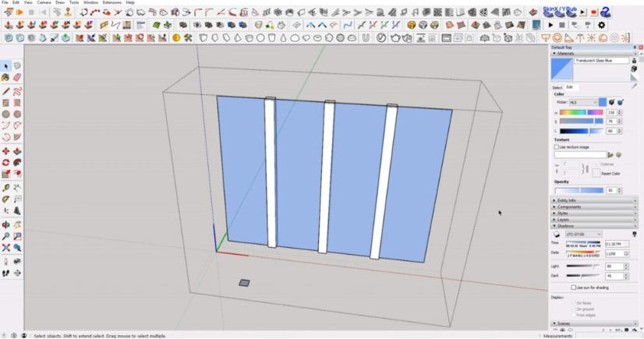This screenshot has height=339, width=644.
Task: Toggle the Colorize checkbox
Action: tap(597, 164)
